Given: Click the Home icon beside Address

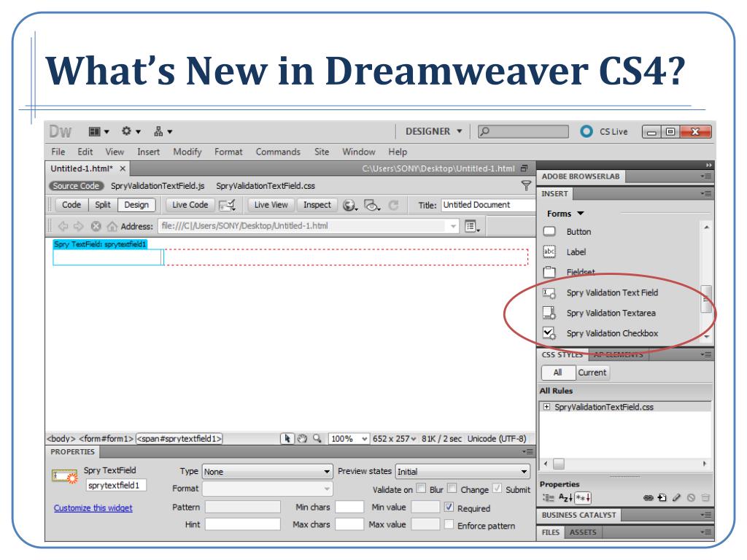Looking at the screenshot, I should [x=112, y=226].
